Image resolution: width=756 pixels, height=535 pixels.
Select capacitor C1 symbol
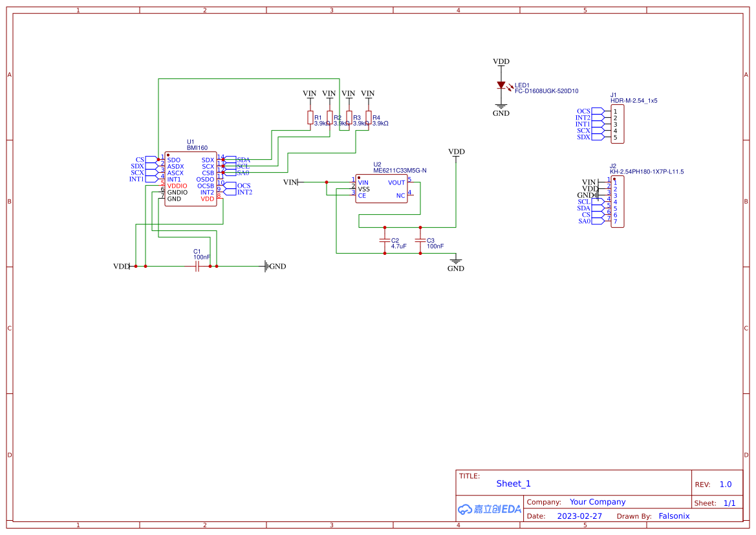tap(197, 267)
